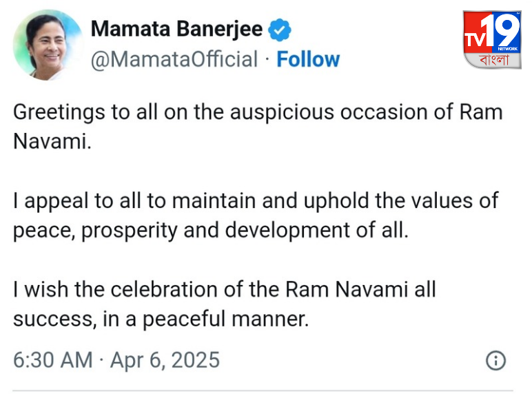Open Mamata Banerjee's profile picture

click(48, 45)
